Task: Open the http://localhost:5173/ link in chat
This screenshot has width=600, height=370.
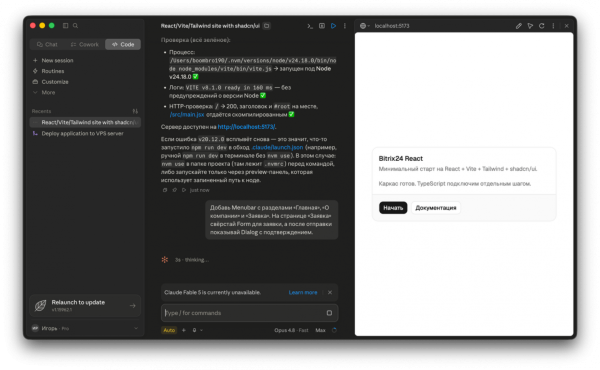Action: click(246, 127)
